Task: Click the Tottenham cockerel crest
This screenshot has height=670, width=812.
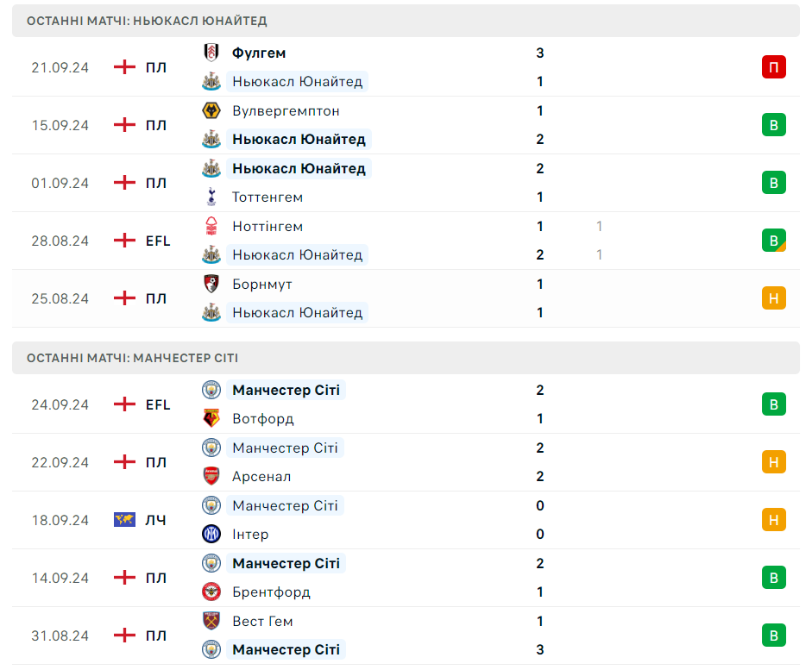Action: 211,197
